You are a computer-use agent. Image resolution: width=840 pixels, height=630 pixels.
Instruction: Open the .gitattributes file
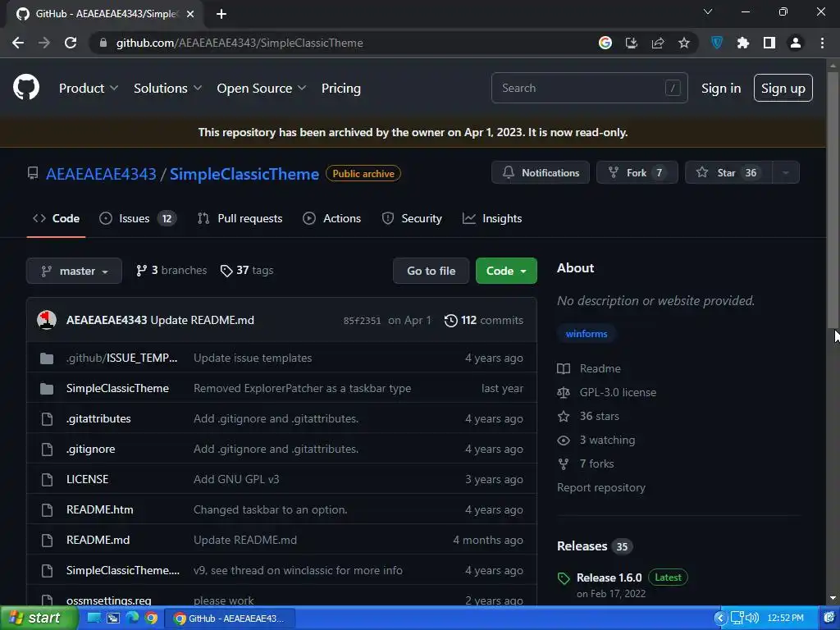pos(98,418)
